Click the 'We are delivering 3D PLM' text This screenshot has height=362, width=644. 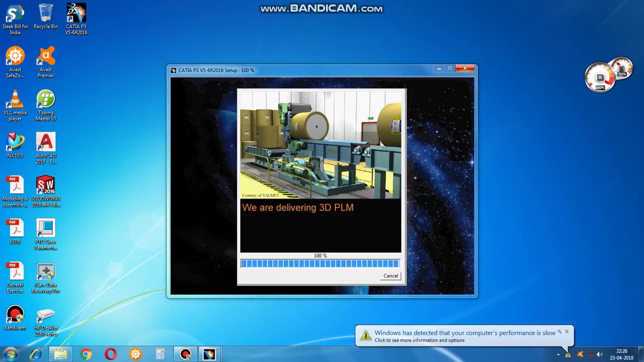[x=298, y=207]
